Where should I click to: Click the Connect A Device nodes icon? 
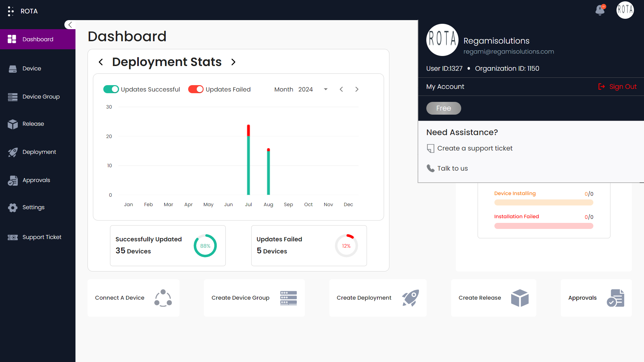(x=163, y=298)
